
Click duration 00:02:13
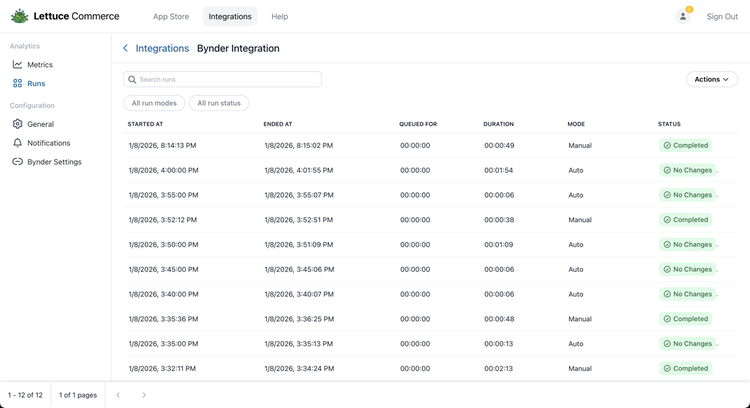tap(498, 369)
